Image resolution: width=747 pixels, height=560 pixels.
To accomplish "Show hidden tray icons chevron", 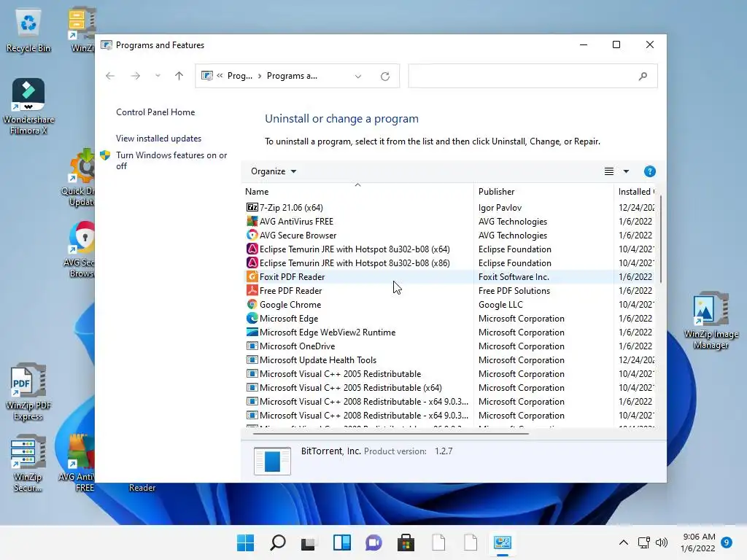I will click(x=623, y=542).
